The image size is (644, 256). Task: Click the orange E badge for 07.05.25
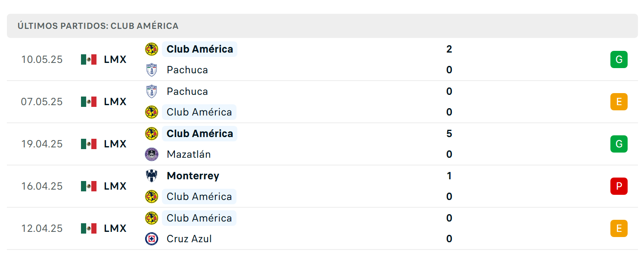pyautogui.click(x=619, y=102)
